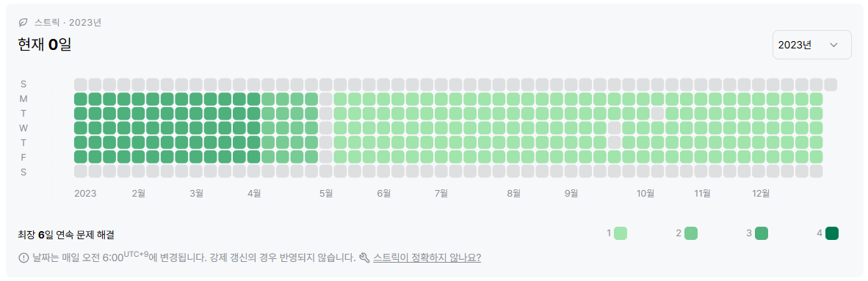The width and height of the screenshot is (868, 281).
Task: Click the wrench icon beside 스트릭이 정확하지 않나요
Action: click(x=364, y=258)
